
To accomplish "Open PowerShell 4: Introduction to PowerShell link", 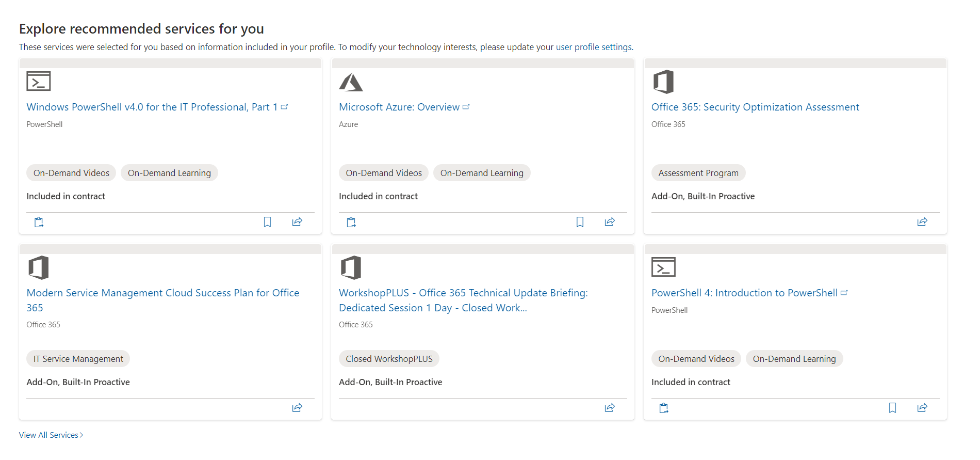I will [749, 293].
